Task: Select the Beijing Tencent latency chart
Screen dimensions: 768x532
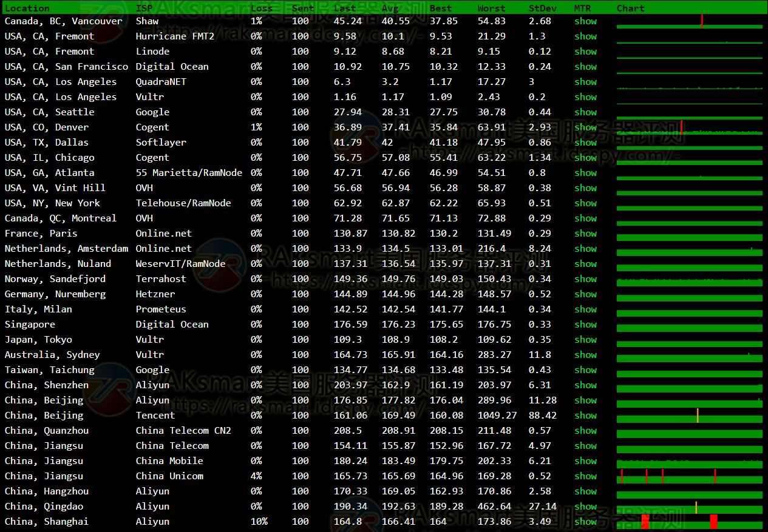Action: tap(690, 416)
